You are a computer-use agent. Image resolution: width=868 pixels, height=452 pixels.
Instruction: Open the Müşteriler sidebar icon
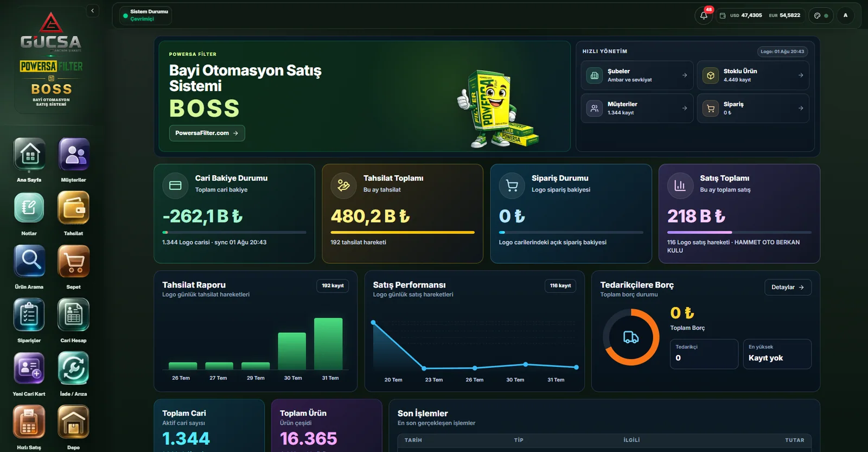pos(74,154)
